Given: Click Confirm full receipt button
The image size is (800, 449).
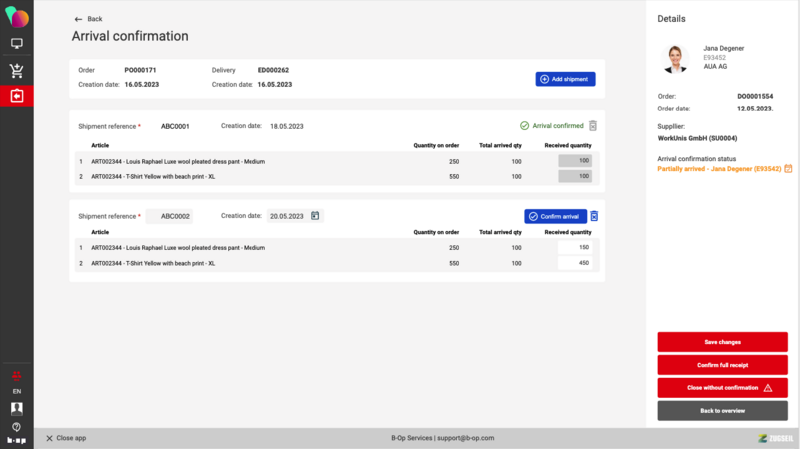Looking at the screenshot, I should (722, 365).
